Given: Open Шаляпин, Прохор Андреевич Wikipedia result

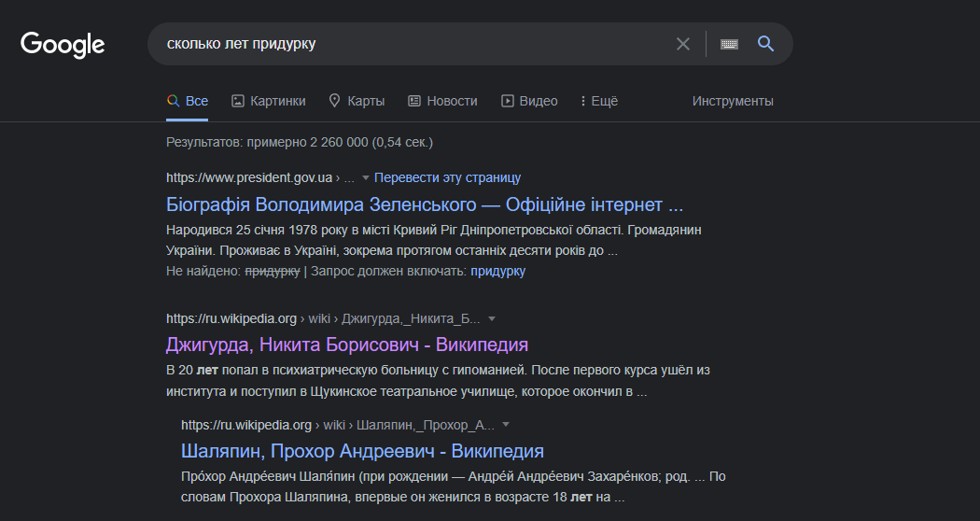Looking at the screenshot, I should [x=362, y=451].
